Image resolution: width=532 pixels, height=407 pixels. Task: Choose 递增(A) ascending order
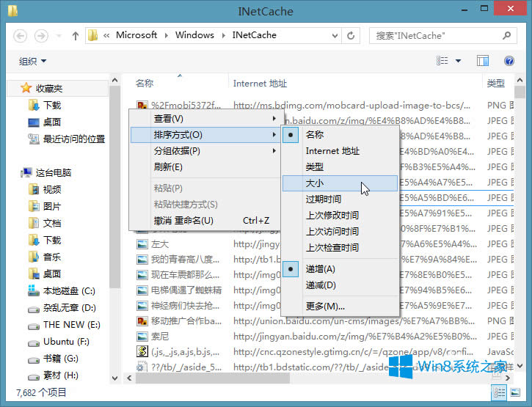[340, 269]
